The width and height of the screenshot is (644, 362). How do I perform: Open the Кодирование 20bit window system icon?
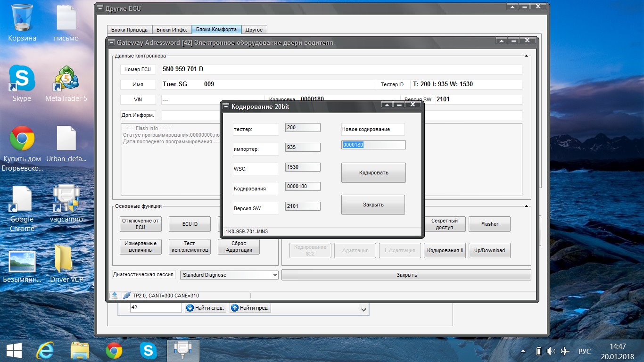(225, 107)
